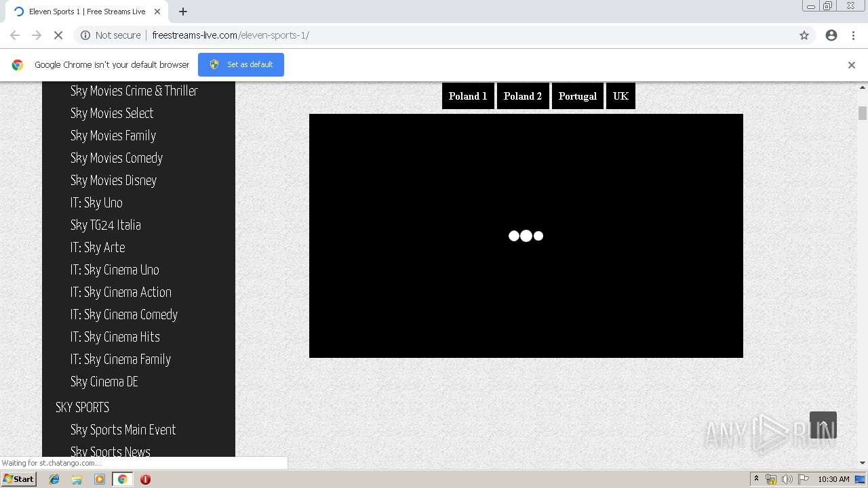868x488 pixels.
Task: Open Windows Explorer folder icon
Action: click(x=77, y=479)
